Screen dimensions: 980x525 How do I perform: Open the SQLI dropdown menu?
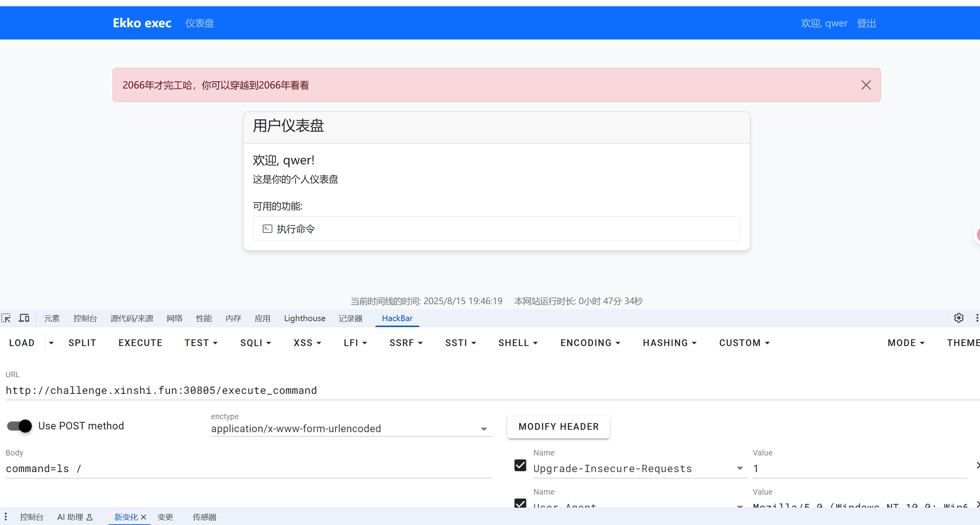tap(255, 343)
